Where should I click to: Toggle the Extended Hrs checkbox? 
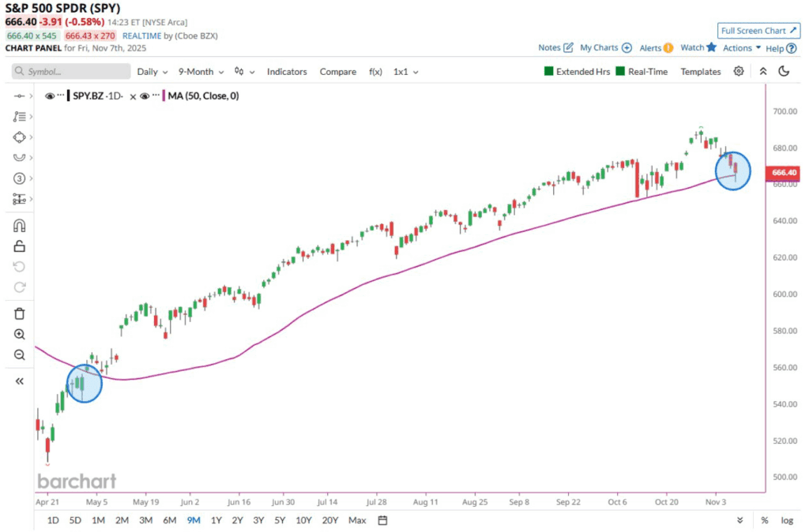(549, 72)
